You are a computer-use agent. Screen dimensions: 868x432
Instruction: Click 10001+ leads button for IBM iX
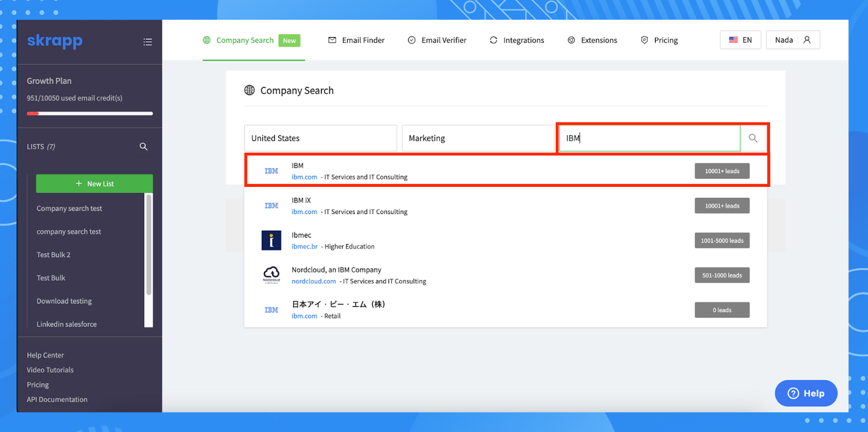[722, 206]
